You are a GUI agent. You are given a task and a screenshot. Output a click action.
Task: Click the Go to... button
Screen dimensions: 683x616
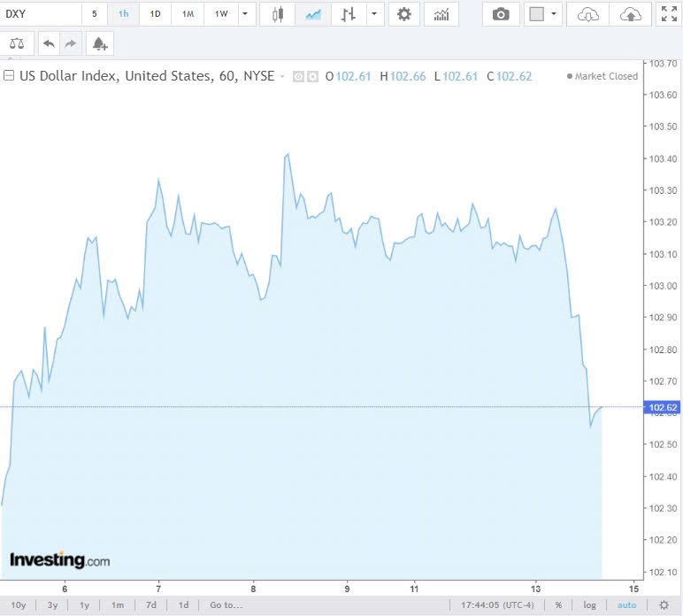(x=226, y=605)
